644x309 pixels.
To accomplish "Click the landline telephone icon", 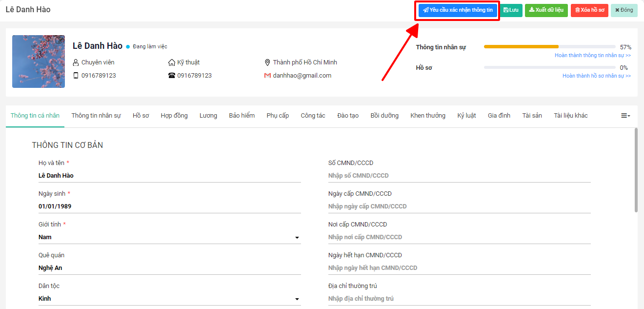I will coord(171,76).
